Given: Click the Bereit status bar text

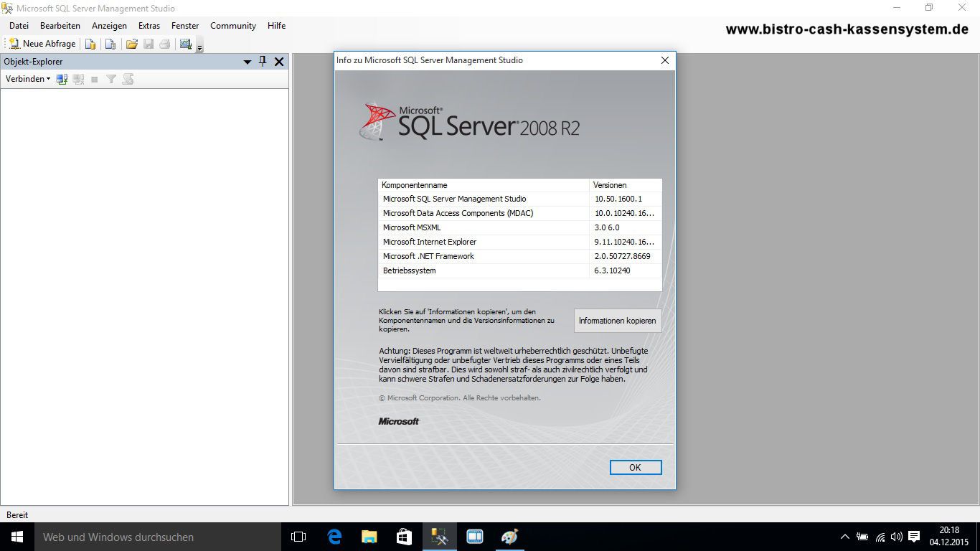Looking at the screenshot, I should click(17, 515).
